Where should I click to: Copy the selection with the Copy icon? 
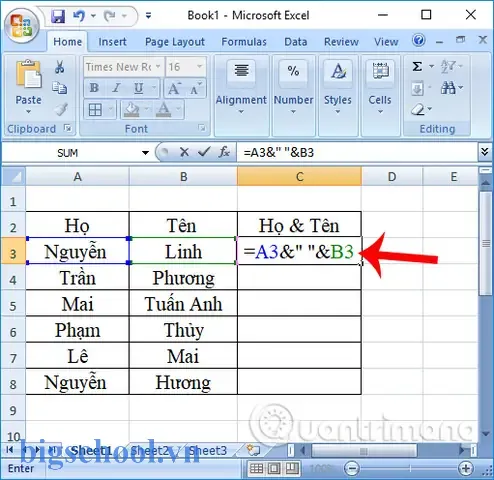pyautogui.click(x=60, y=88)
